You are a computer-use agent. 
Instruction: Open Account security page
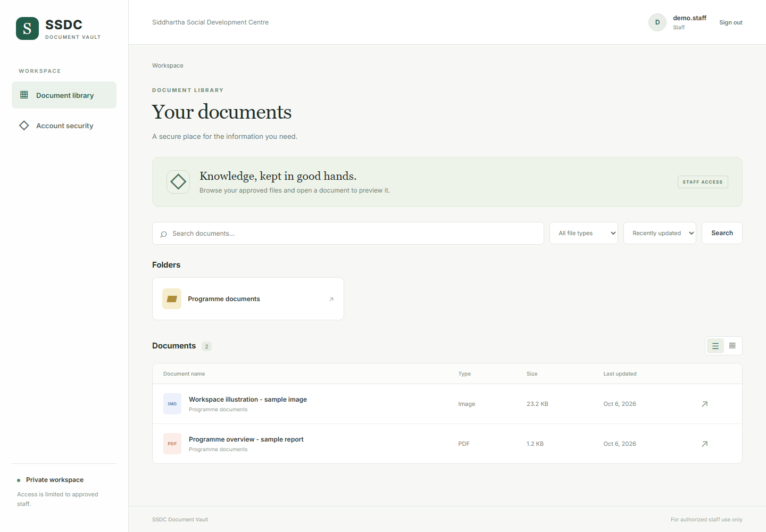click(64, 126)
